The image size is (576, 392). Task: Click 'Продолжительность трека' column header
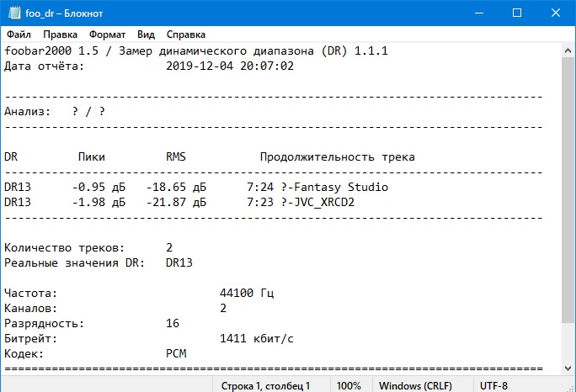(337, 157)
